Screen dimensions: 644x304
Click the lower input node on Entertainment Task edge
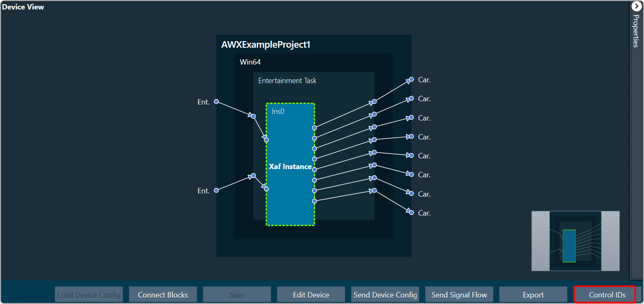coord(253,176)
